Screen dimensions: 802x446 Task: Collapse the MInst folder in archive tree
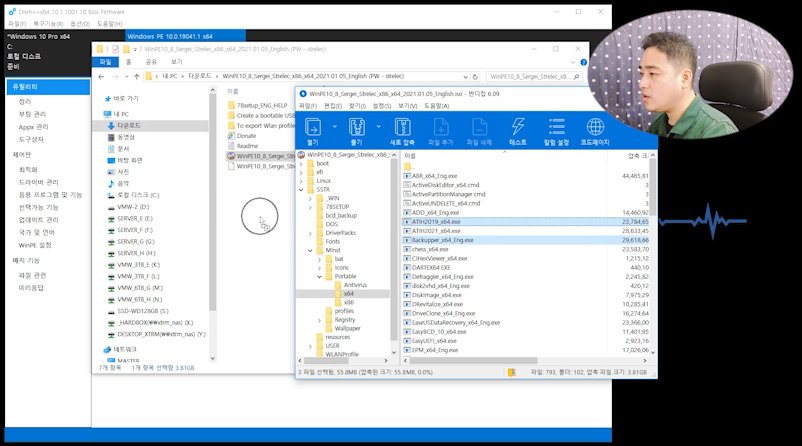[x=310, y=251]
